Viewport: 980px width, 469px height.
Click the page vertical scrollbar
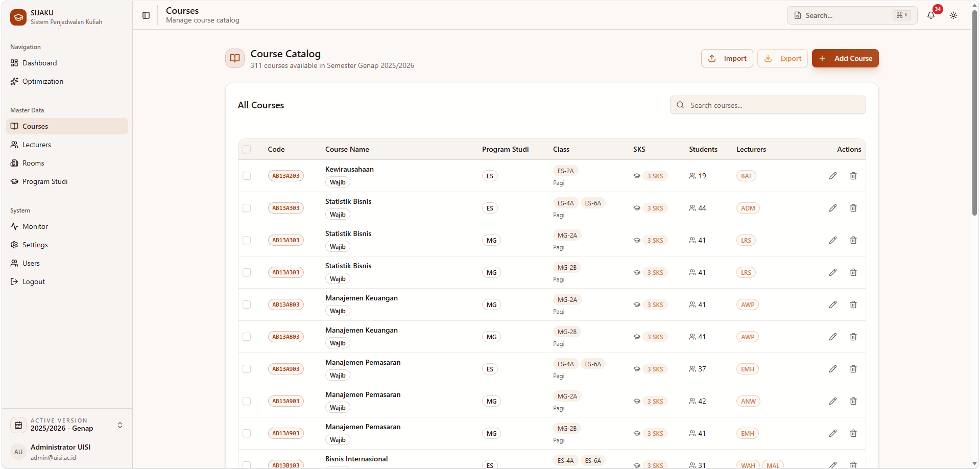tap(974, 112)
